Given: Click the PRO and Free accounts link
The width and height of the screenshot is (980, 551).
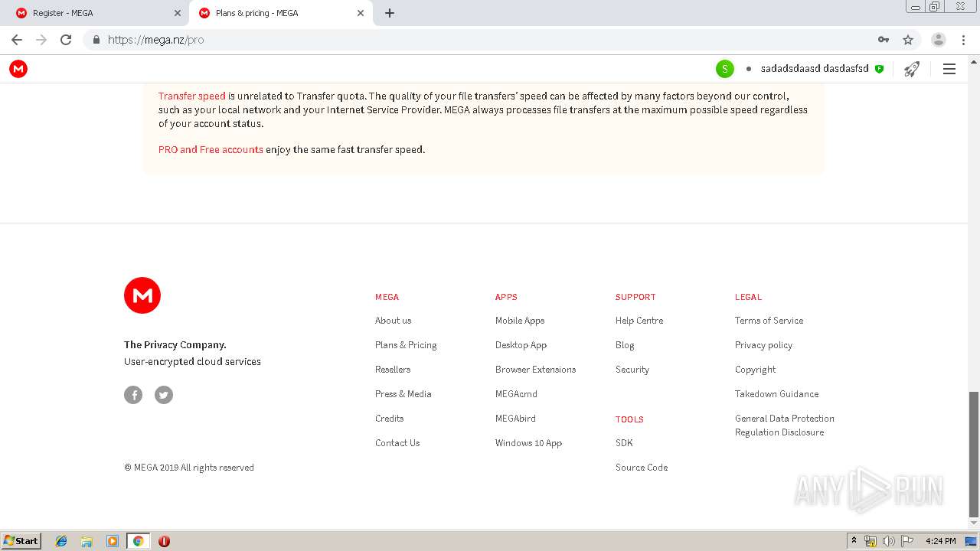Looking at the screenshot, I should 211,150.
